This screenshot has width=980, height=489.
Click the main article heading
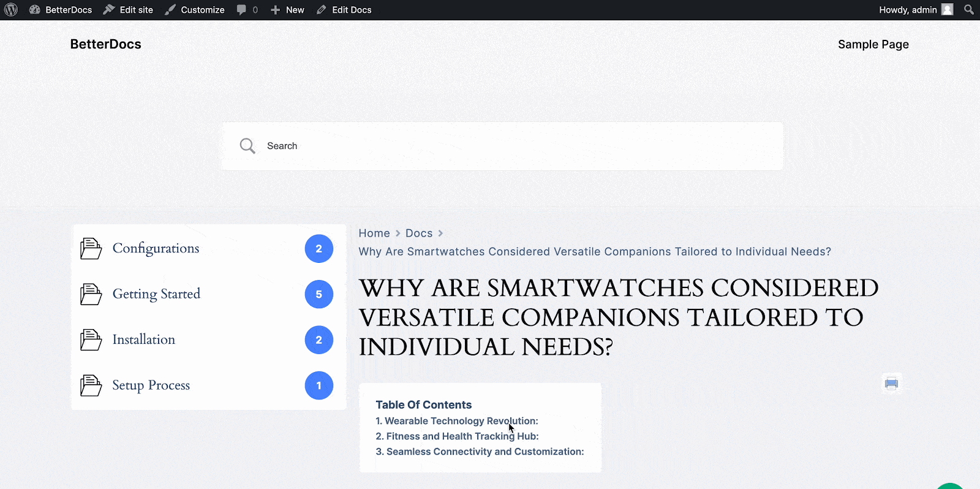coord(619,317)
